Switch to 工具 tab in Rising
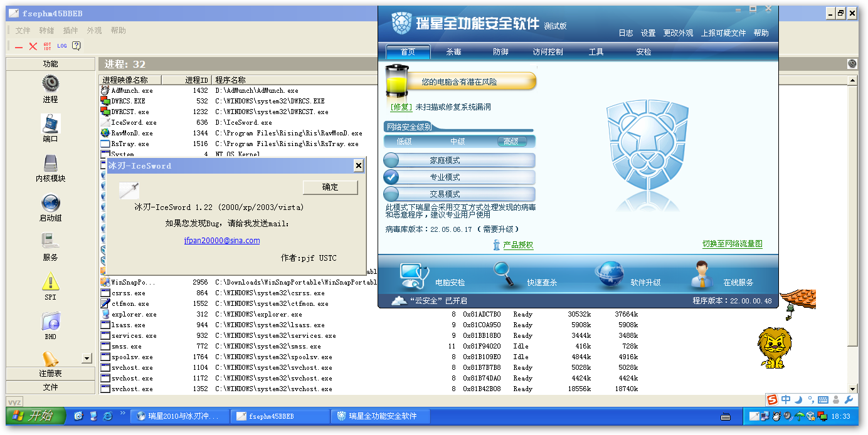This screenshot has height=435, width=868. point(596,52)
